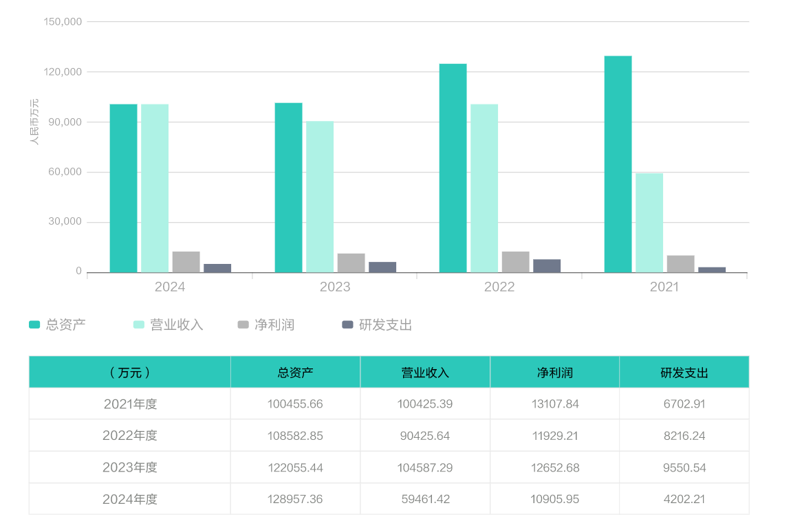Click the 2024 研发支出 dark slate bar
Viewport: 791px width, 532px height.
pos(217,268)
